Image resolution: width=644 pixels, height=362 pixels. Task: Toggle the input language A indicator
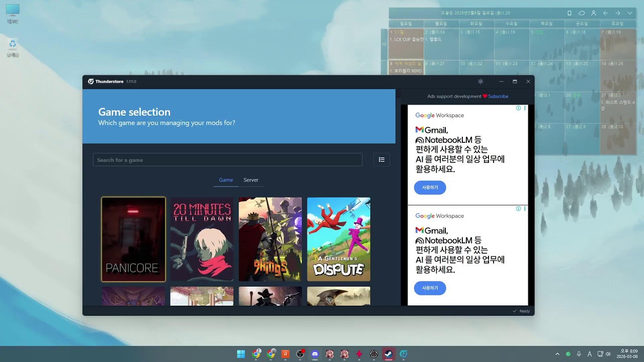(x=590, y=354)
